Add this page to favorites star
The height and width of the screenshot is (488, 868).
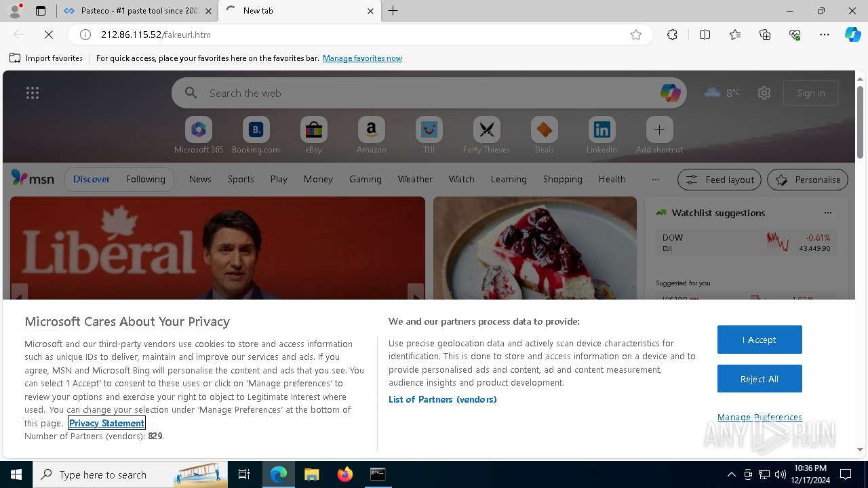point(636,35)
